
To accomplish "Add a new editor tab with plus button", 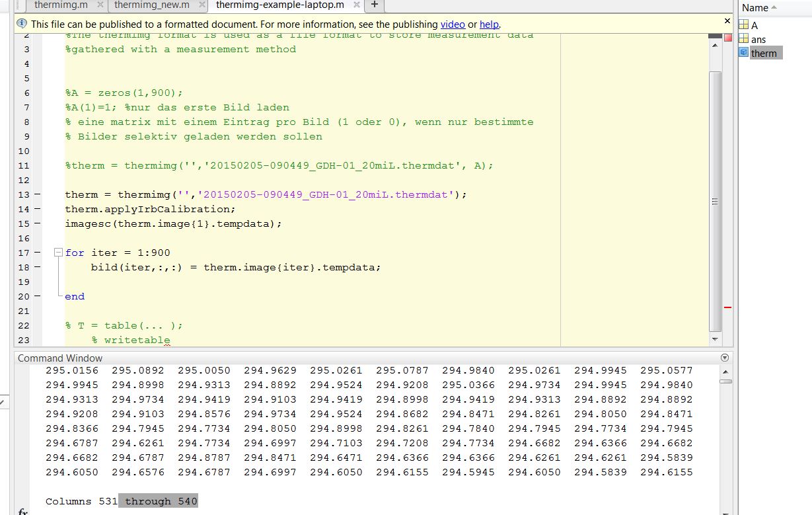I will 374,5.
